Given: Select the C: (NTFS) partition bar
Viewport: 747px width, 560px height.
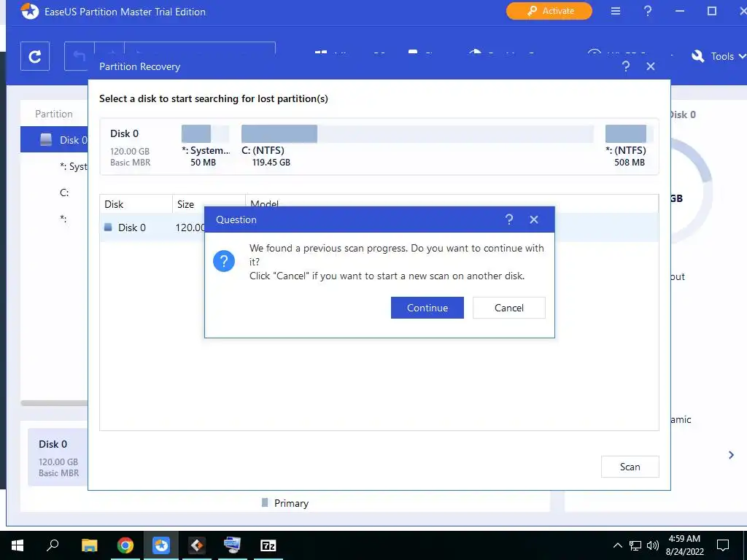Looking at the screenshot, I should pos(417,134).
